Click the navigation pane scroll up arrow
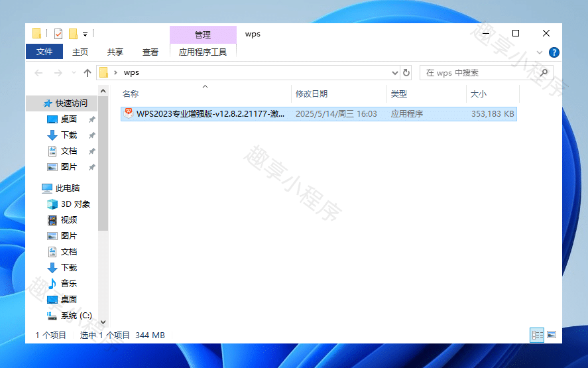The image size is (588, 368). coord(103,91)
